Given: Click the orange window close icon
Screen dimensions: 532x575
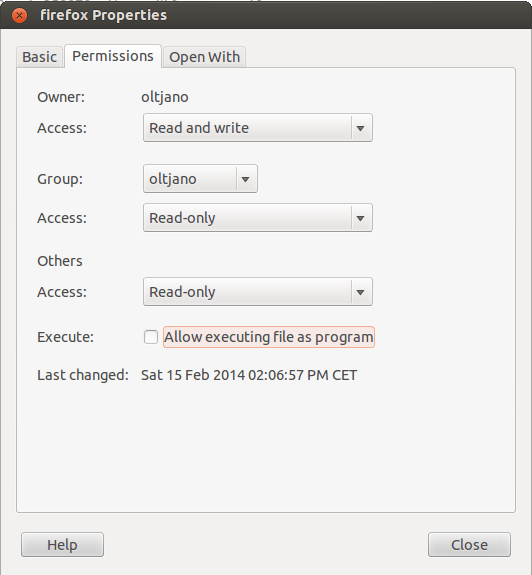Looking at the screenshot, I should coord(19,16).
